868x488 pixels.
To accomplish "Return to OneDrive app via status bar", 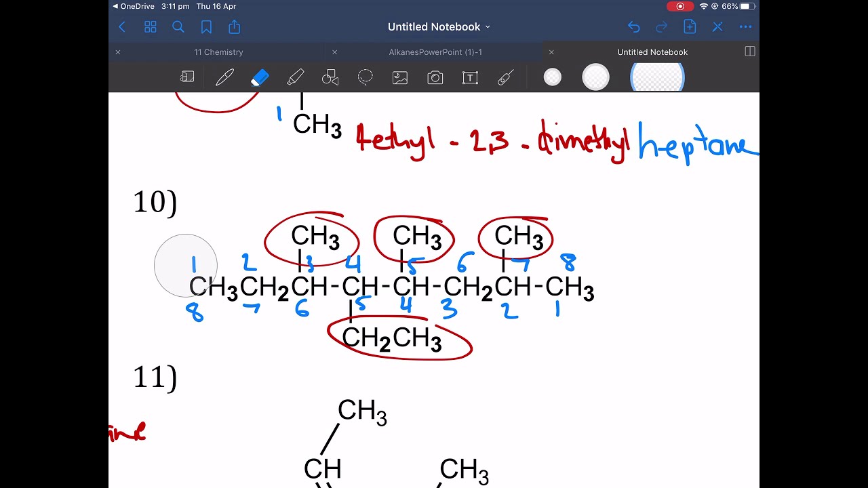I will (x=134, y=6).
